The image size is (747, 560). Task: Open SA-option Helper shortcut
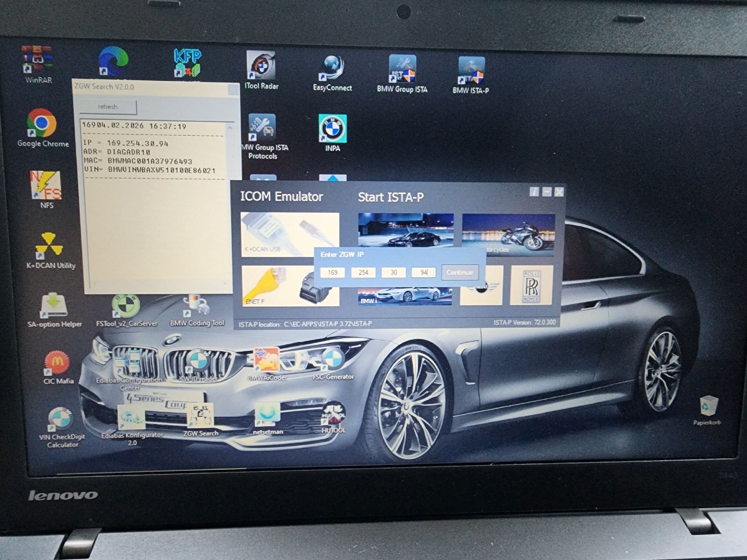point(54,310)
